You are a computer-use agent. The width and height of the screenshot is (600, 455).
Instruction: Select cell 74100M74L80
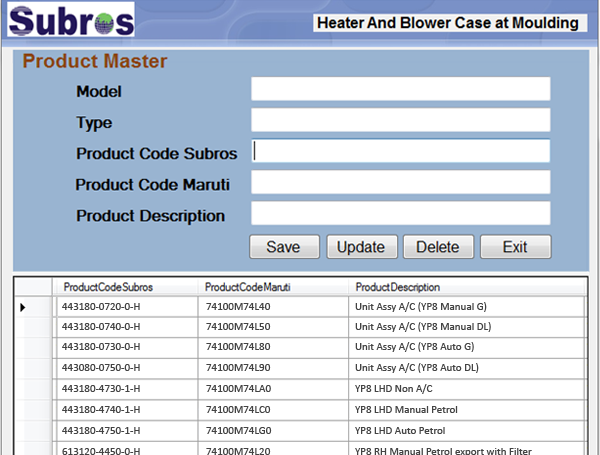[x=273, y=347]
